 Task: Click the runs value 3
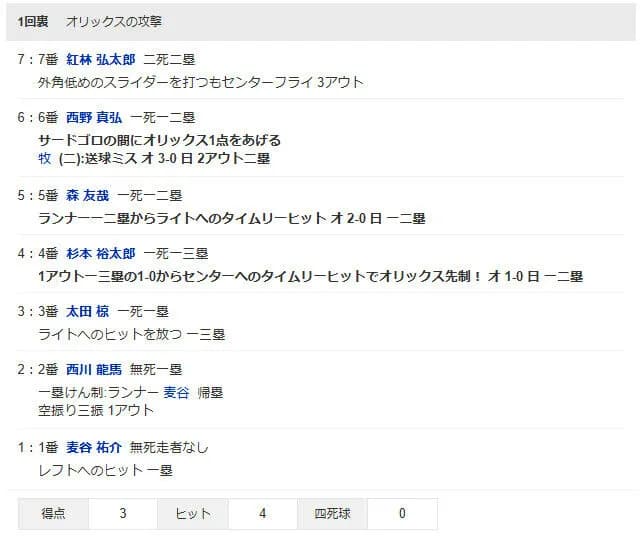click(123, 514)
